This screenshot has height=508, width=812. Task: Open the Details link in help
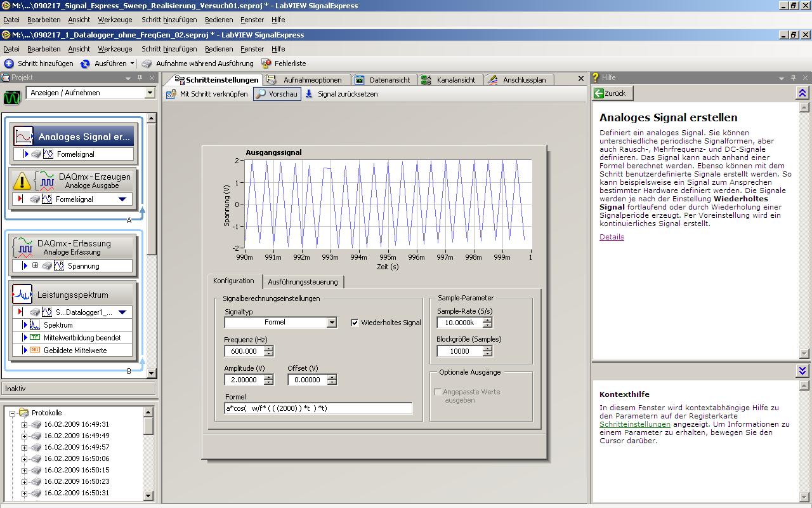(612, 237)
